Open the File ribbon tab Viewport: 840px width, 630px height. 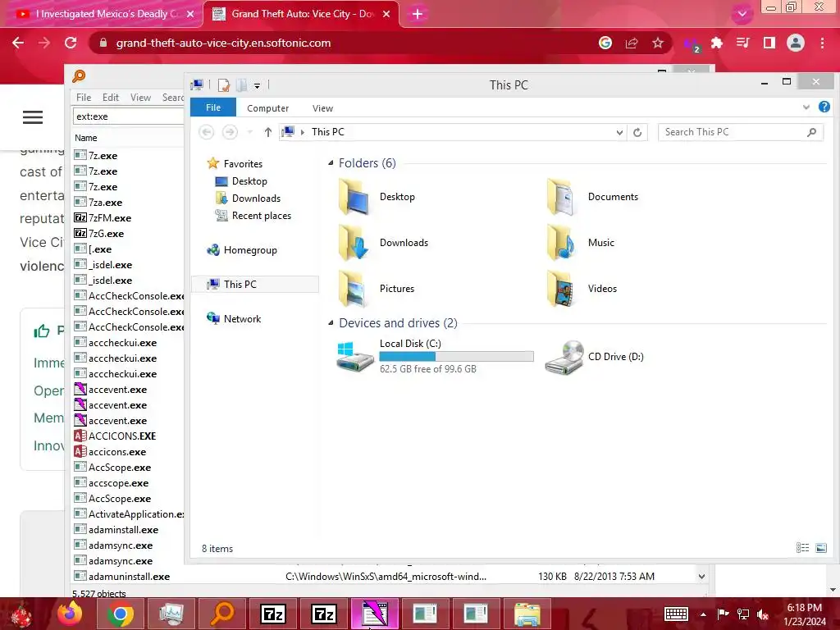[x=213, y=107]
